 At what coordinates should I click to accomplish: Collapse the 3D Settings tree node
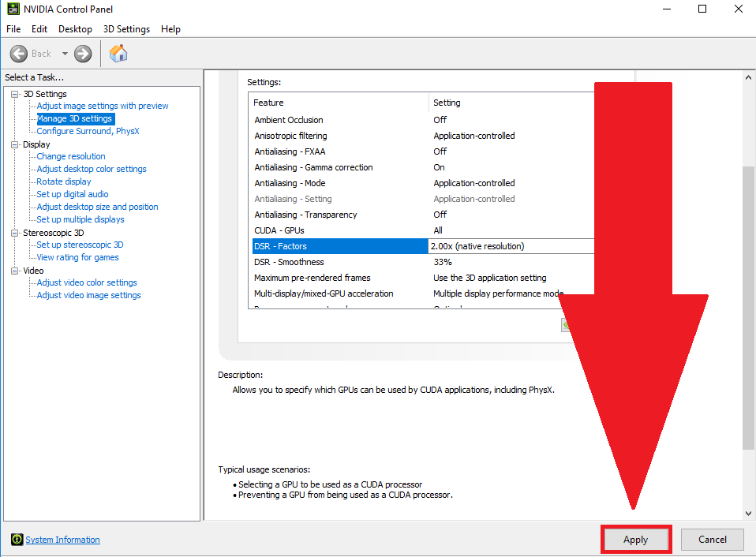click(x=14, y=94)
